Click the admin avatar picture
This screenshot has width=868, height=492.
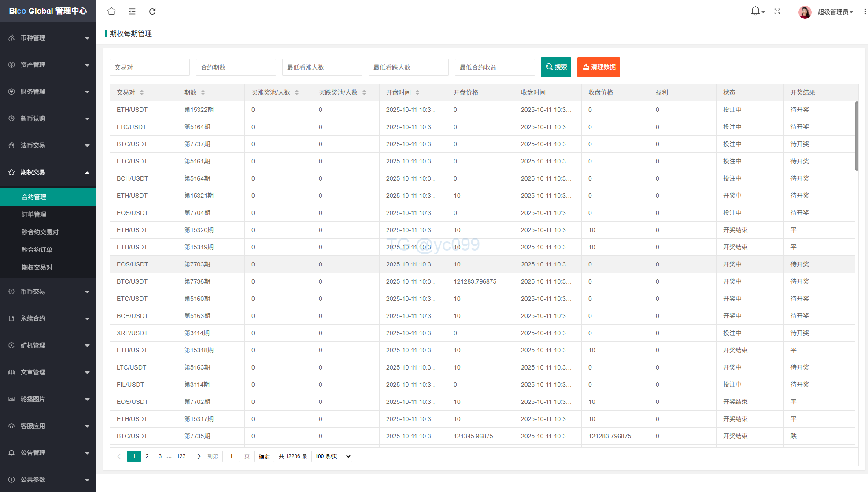click(805, 12)
